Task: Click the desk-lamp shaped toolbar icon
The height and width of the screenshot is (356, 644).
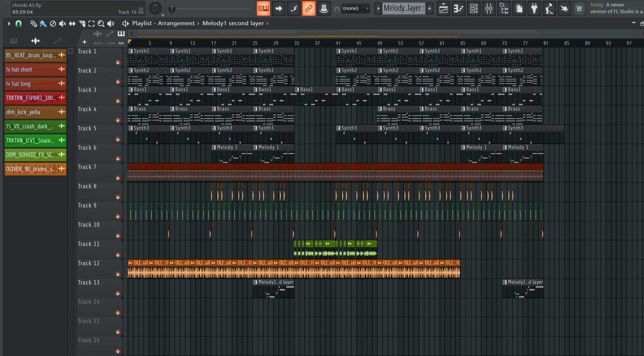Action: 549,8
